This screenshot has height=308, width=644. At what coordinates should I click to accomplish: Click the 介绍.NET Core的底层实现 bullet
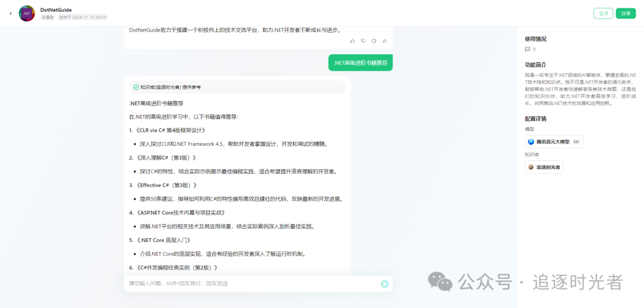(x=223, y=254)
